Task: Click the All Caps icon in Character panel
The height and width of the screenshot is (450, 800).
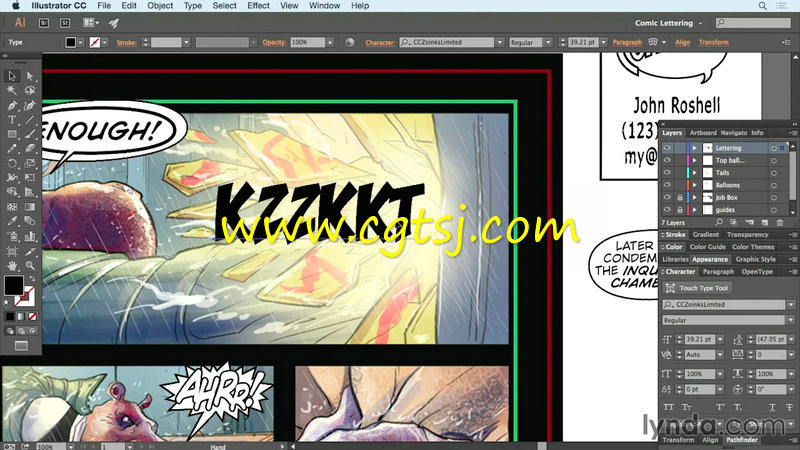Action: pyautogui.click(x=668, y=407)
